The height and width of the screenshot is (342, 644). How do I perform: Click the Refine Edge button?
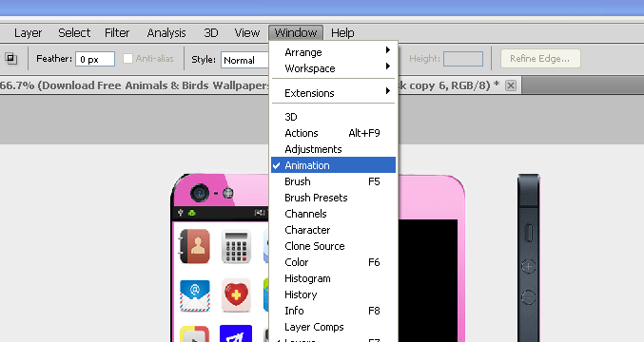click(x=540, y=59)
